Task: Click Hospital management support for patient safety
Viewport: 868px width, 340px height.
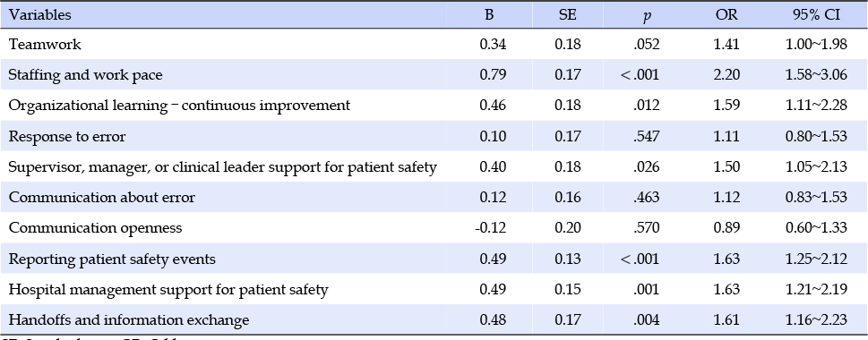Action: (168, 290)
